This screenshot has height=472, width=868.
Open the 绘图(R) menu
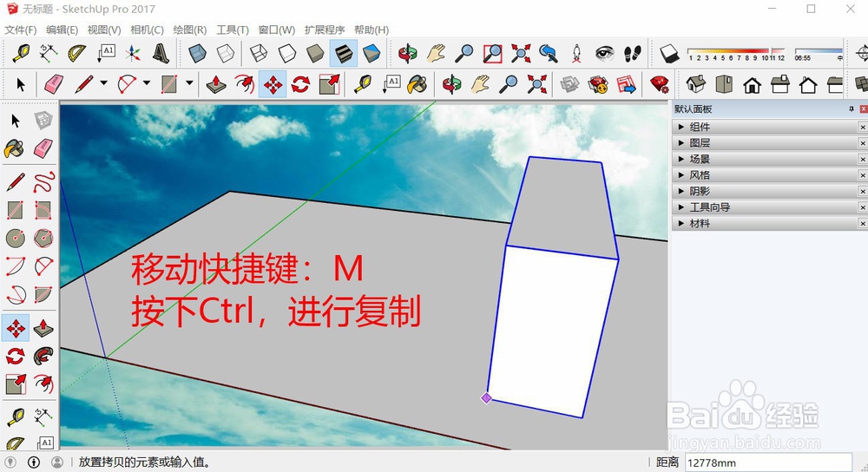(190, 29)
